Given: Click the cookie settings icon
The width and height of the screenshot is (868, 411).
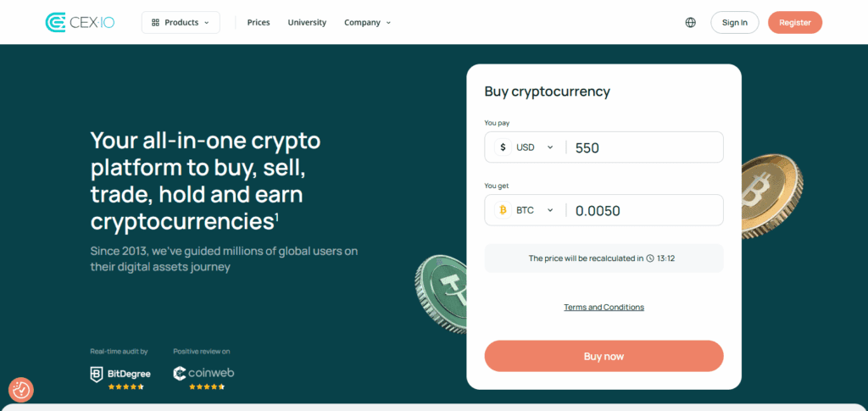Looking at the screenshot, I should point(21,390).
